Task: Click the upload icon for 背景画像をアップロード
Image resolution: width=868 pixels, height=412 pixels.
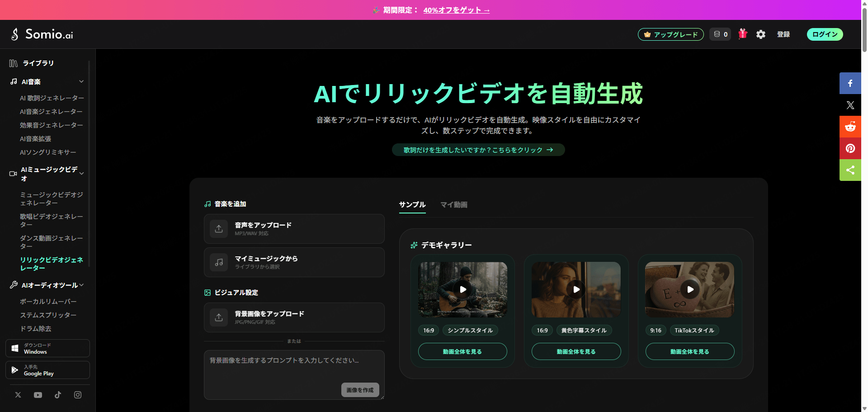Action: [x=219, y=317]
